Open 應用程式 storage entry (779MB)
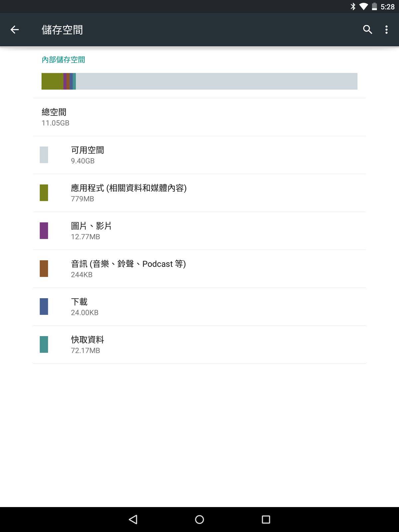This screenshot has height=532, width=399. [199, 193]
